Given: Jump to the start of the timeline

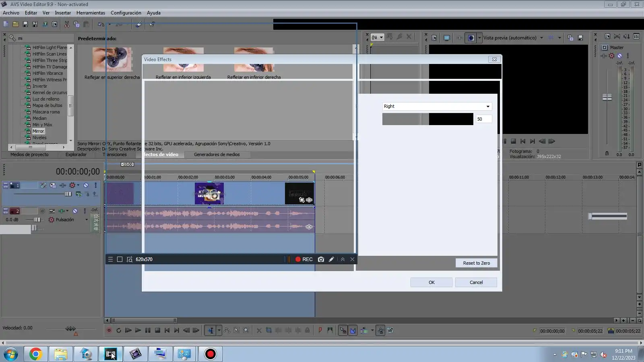Looking at the screenshot, I should point(167,330).
